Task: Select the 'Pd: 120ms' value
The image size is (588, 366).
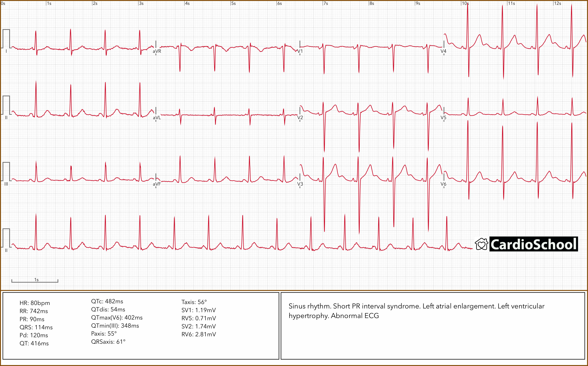Action: [34, 335]
